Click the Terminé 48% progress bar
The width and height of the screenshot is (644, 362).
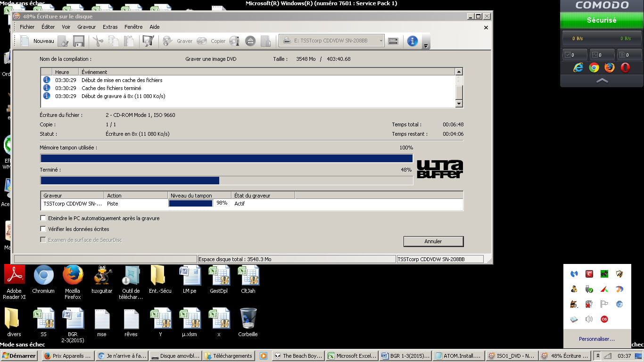coord(227,181)
